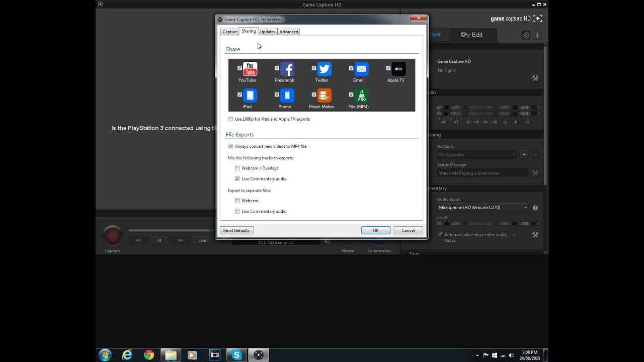The width and height of the screenshot is (644, 362).
Task: Select the Sharing preferences tab
Action: [x=249, y=31]
